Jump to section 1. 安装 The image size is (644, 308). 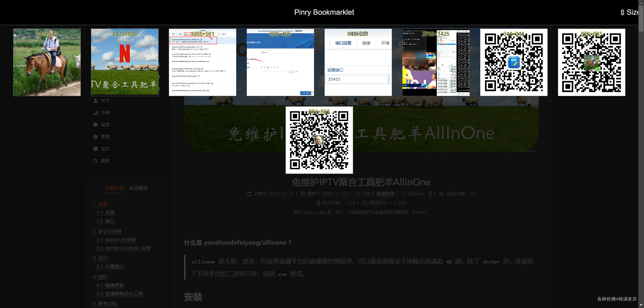pos(100,204)
